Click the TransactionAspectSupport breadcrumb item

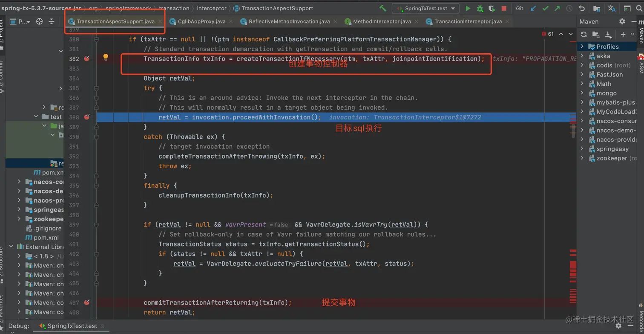click(x=273, y=8)
